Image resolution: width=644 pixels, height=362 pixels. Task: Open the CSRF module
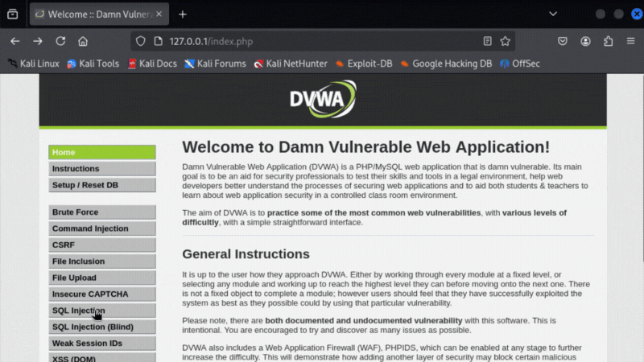102,245
